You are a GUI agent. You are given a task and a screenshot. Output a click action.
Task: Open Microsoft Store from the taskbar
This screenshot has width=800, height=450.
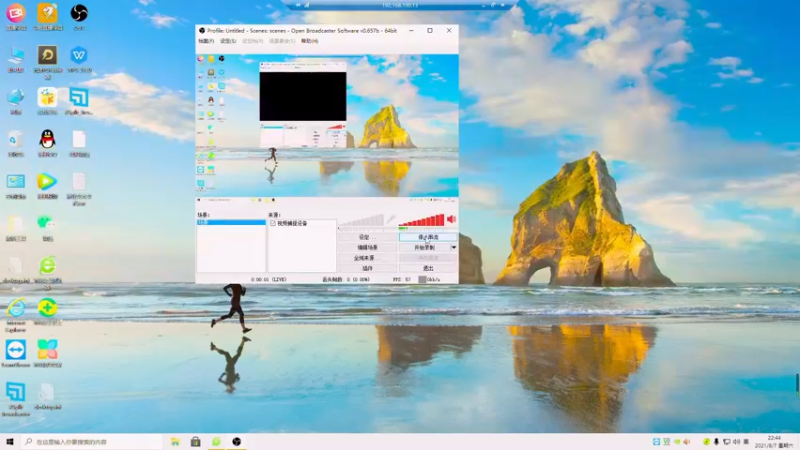point(195,441)
